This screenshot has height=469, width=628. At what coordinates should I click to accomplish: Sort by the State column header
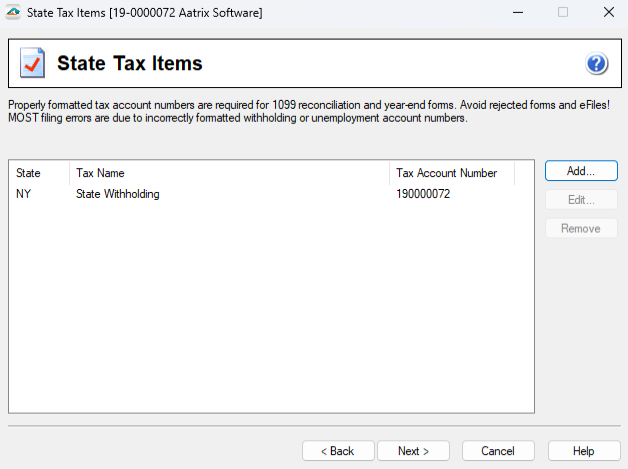click(39, 173)
